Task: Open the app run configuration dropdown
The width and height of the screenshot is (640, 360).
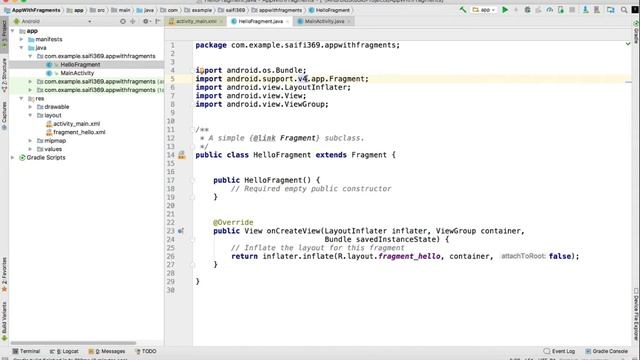Action: point(484,10)
